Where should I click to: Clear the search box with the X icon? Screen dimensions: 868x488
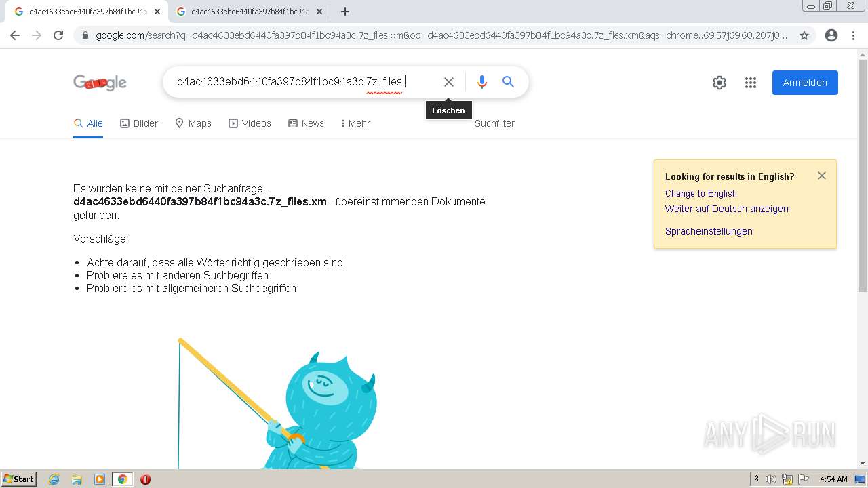[x=449, y=82]
